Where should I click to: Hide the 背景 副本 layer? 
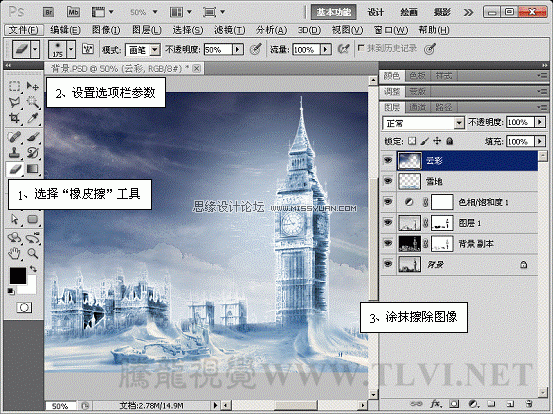tap(388, 243)
